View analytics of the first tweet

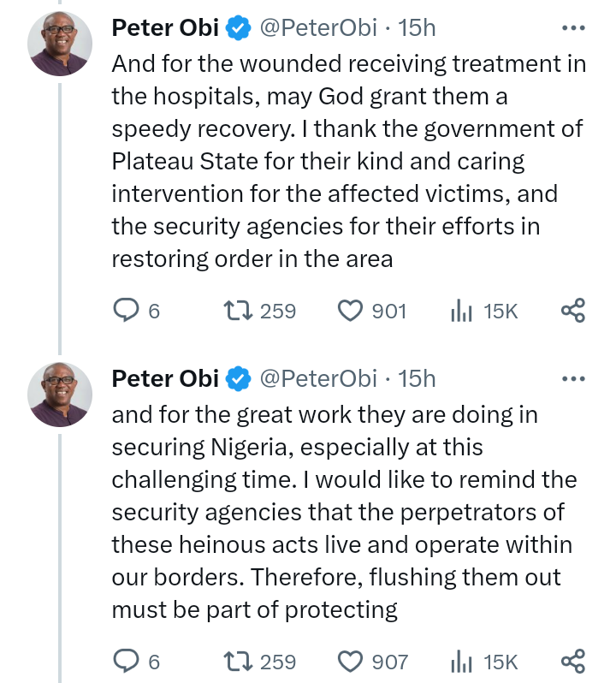coord(462,311)
